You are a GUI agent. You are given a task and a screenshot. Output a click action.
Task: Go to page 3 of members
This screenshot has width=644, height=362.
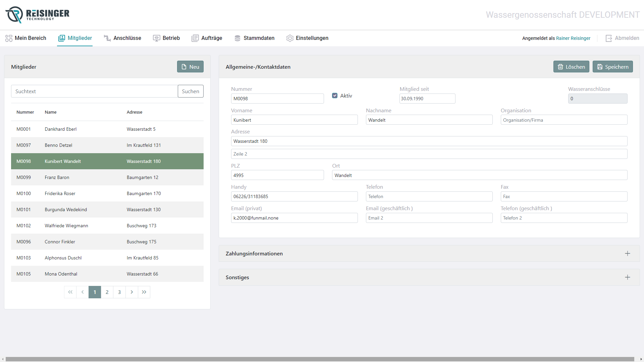click(119, 292)
